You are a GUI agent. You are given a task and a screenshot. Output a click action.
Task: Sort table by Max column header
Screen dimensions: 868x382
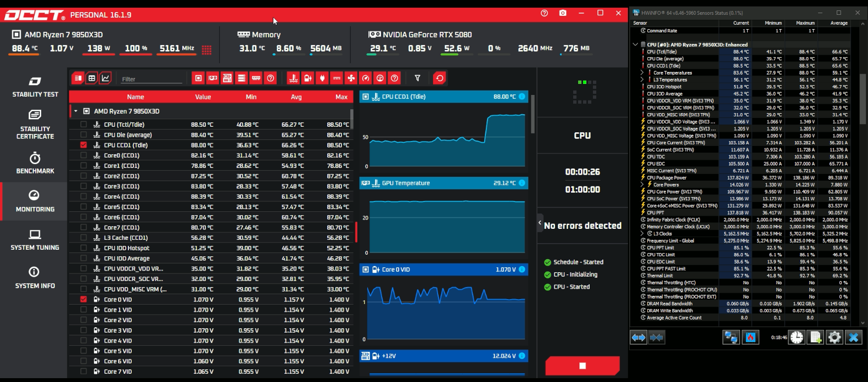click(341, 97)
